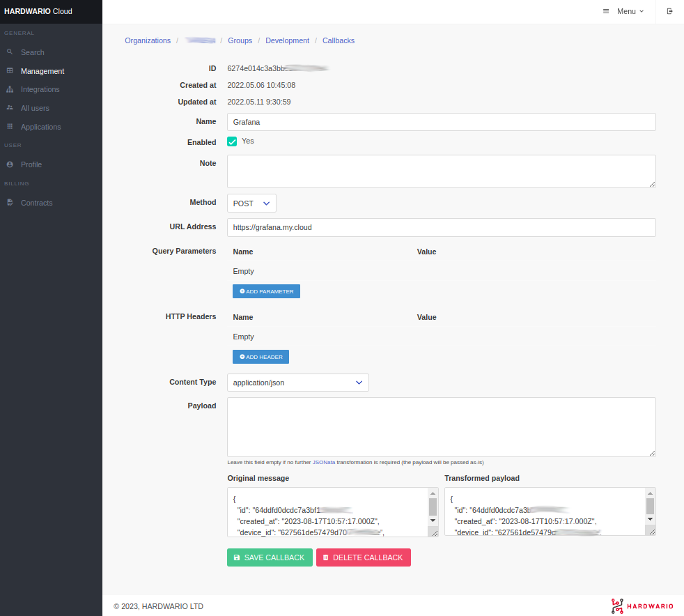The image size is (684, 616).
Task: Click the Delete Callback button
Action: (363, 557)
